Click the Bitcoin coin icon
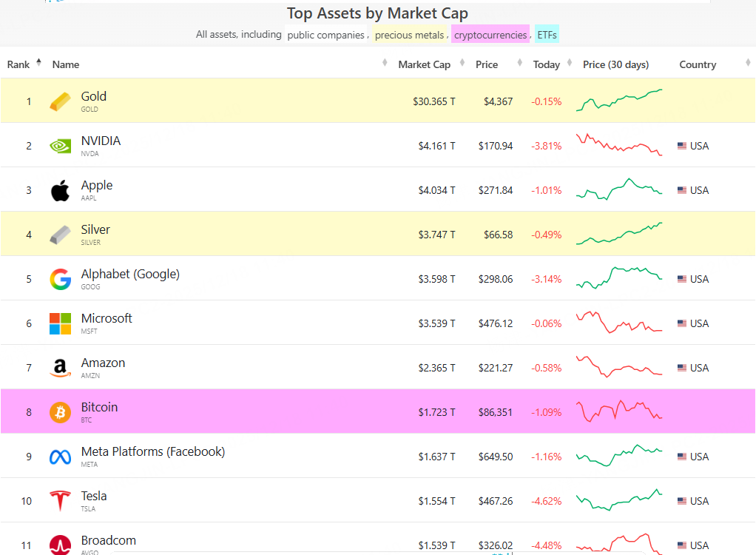Screen dimensions: 756x555 coord(61,412)
